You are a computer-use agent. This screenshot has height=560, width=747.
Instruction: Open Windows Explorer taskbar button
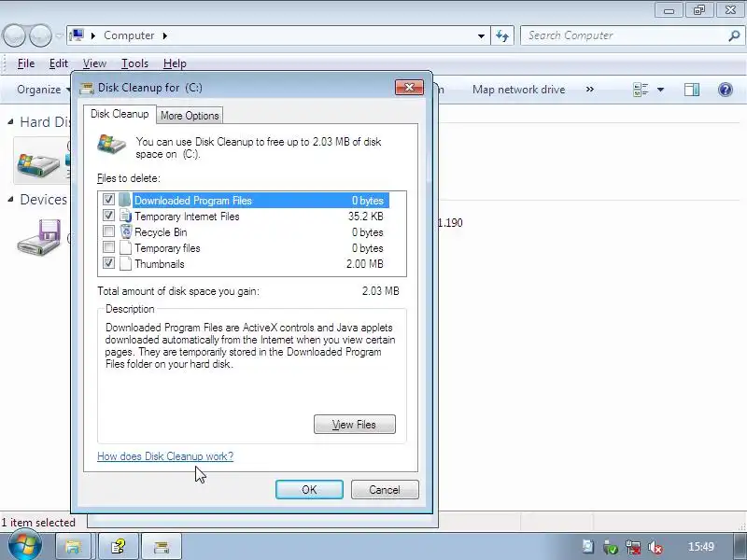74,546
